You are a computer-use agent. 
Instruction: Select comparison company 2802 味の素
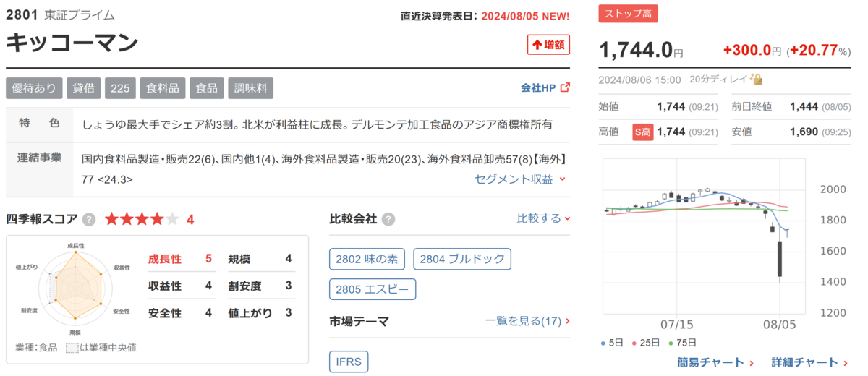368,259
